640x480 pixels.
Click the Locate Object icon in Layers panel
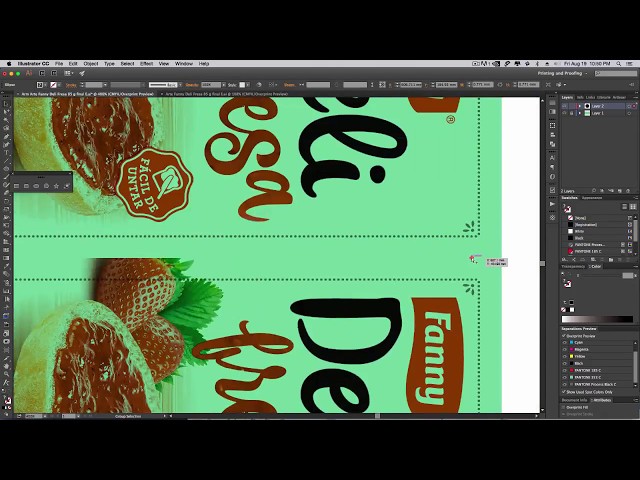(594, 191)
